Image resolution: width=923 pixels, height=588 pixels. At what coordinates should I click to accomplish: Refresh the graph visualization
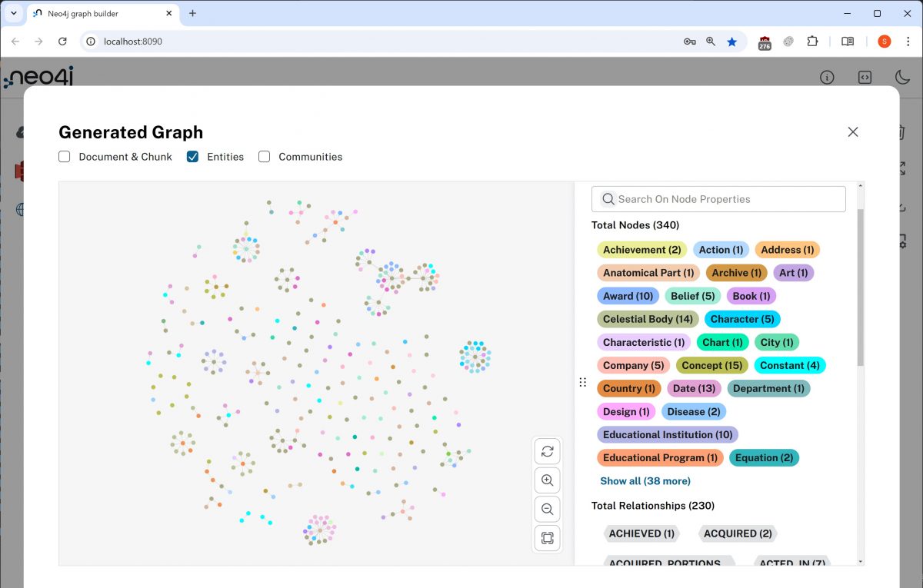547,451
